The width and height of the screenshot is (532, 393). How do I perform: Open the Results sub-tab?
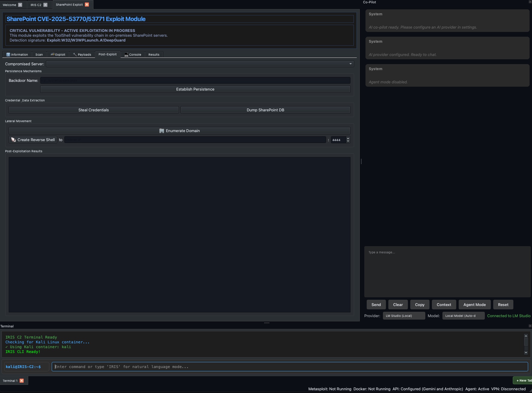[154, 54]
